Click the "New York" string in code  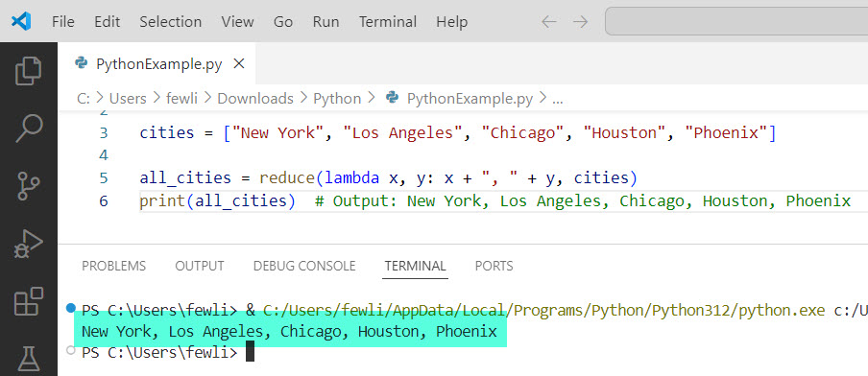[278, 132]
